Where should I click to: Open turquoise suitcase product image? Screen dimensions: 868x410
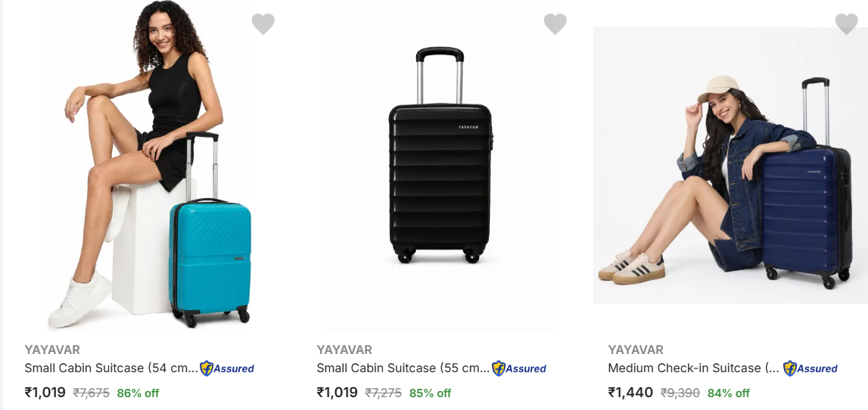click(x=150, y=165)
